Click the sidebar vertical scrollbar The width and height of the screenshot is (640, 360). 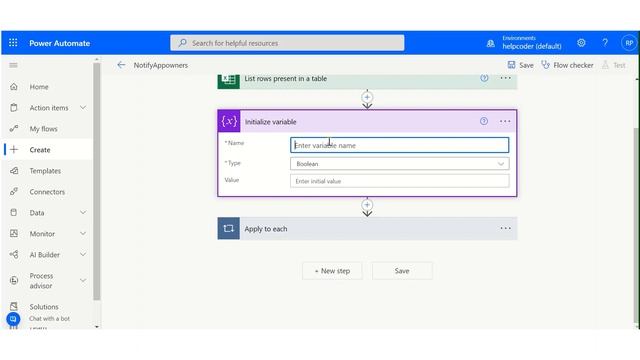coord(97,182)
